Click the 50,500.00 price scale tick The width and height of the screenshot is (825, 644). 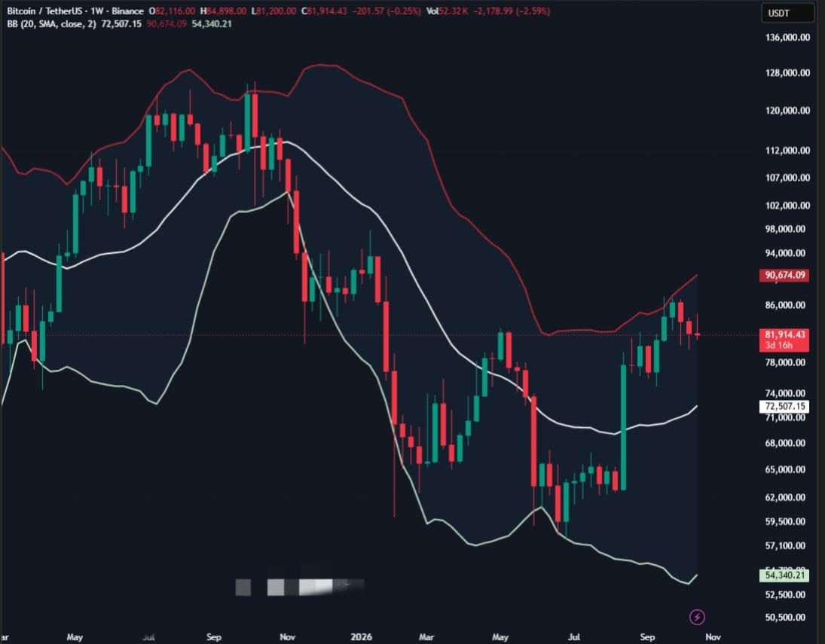coord(785,617)
